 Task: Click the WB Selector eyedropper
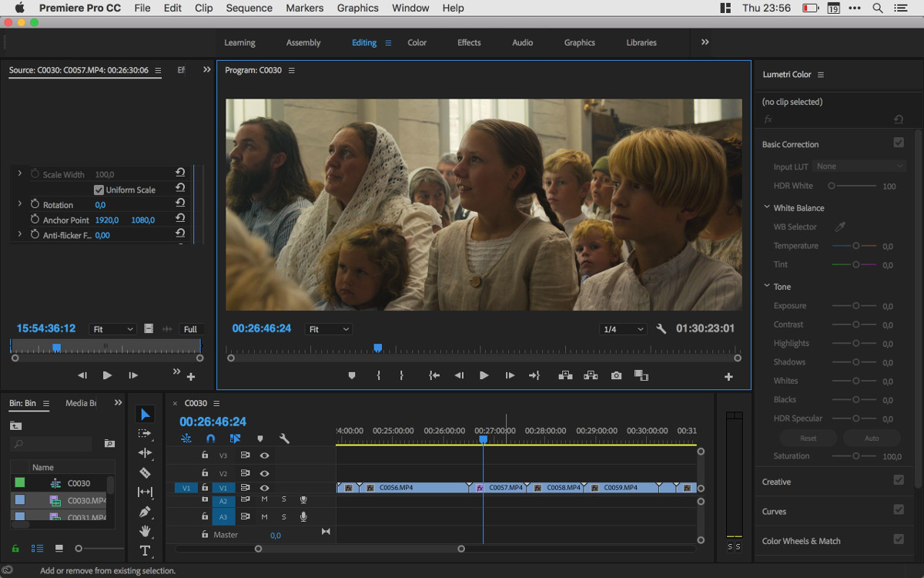840,227
